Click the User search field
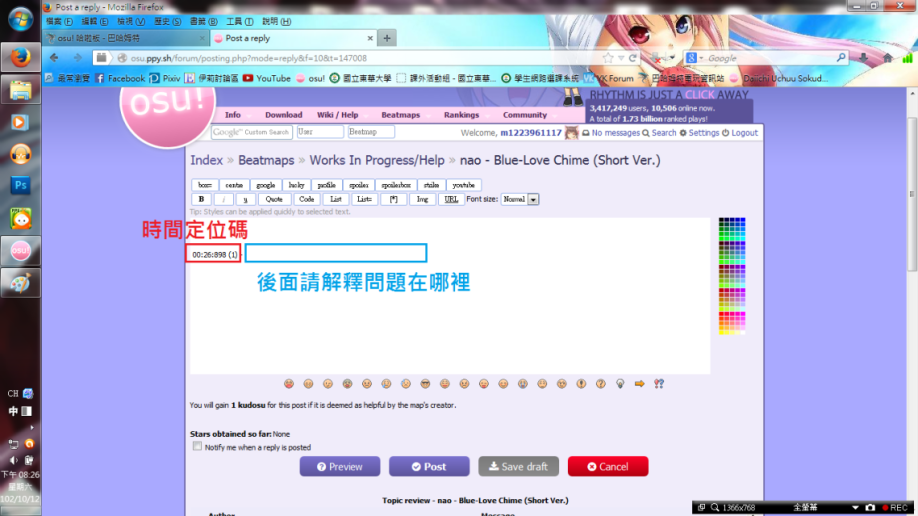This screenshot has width=918, height=516. 320,132
